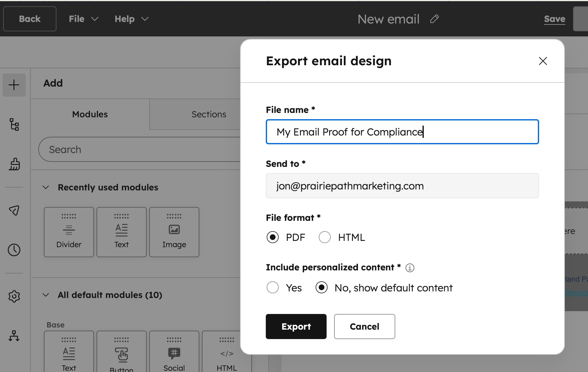Screen dimensions: 588x372
Task: Click into the File name field
Action: [402, 132]
